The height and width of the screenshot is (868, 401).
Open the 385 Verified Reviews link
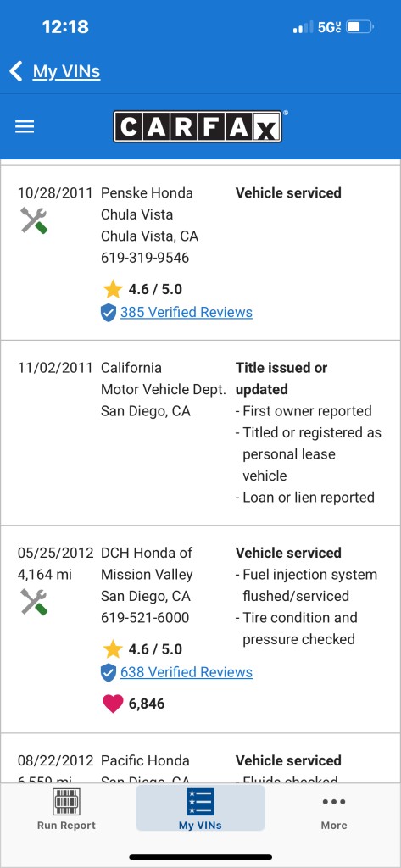click(187, 312)
